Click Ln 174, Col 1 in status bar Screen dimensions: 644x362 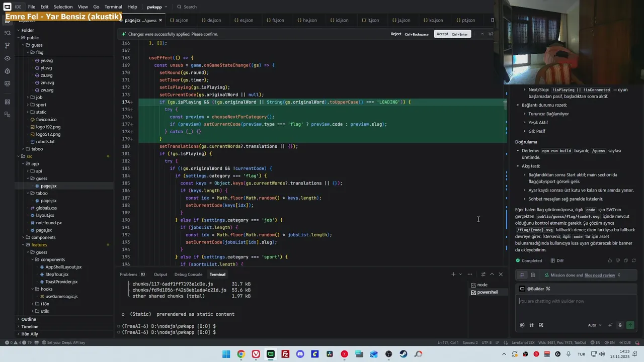point(448,342)
